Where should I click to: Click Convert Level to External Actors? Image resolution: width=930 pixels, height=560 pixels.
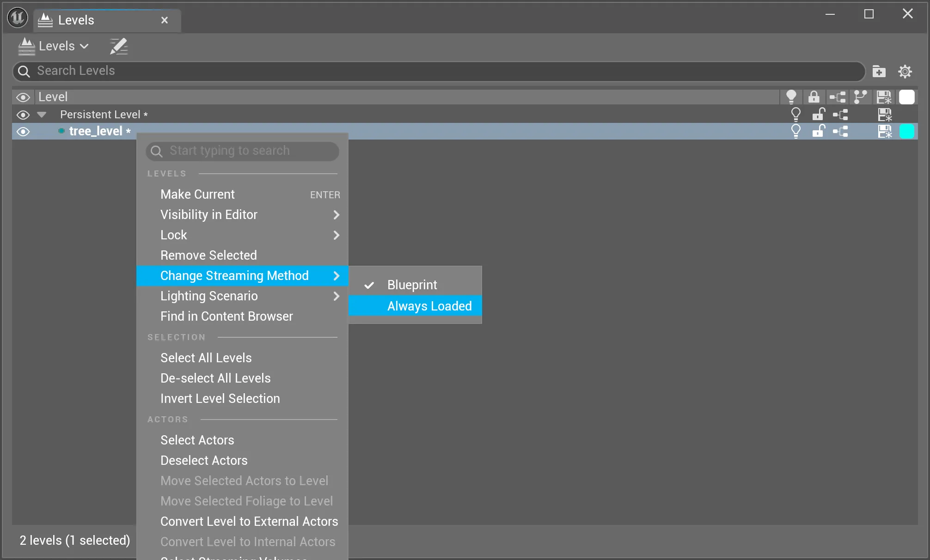pyautogui.click(x=249, y=522)
